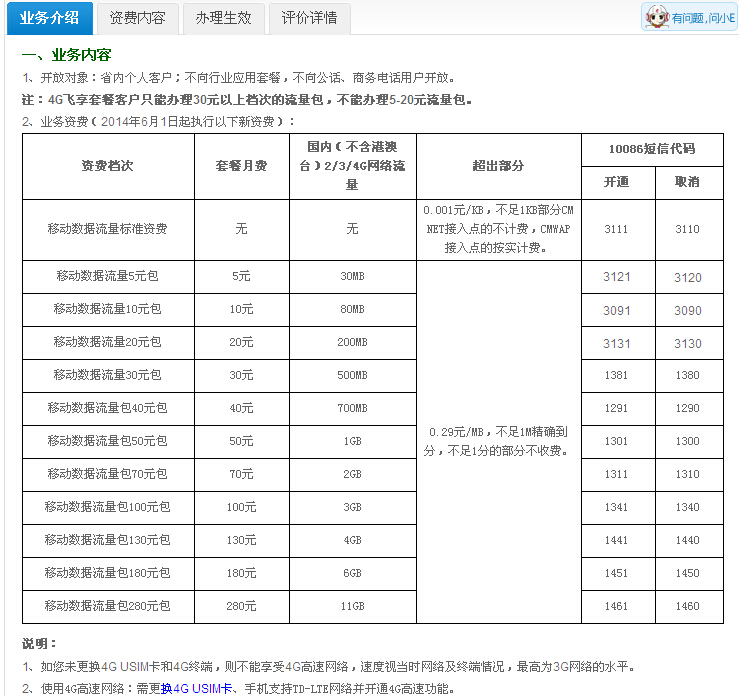The width and height of the screenshot is (739, 696).
Task: Click the activation code 1291
Action: pos(616,409)
